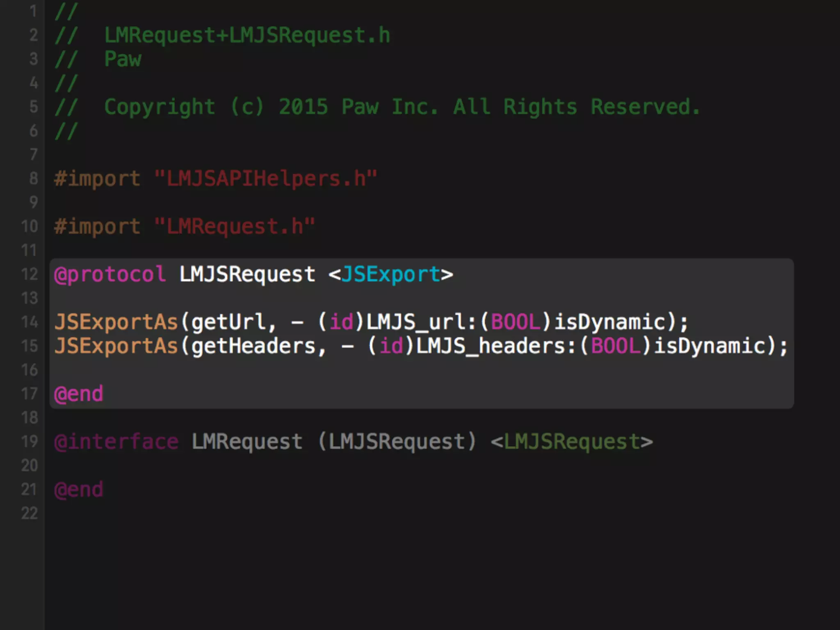Click getUrl in JSExportAs line

229,322
